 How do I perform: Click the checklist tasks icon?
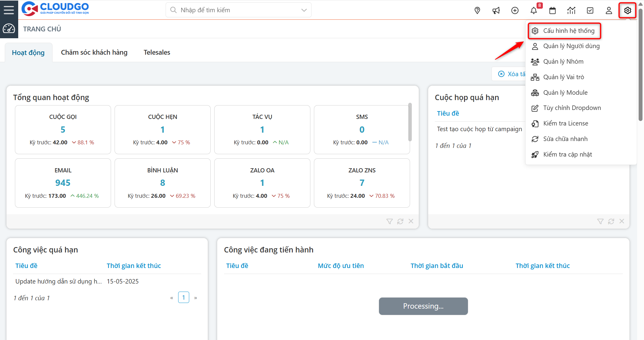[590, 10]
